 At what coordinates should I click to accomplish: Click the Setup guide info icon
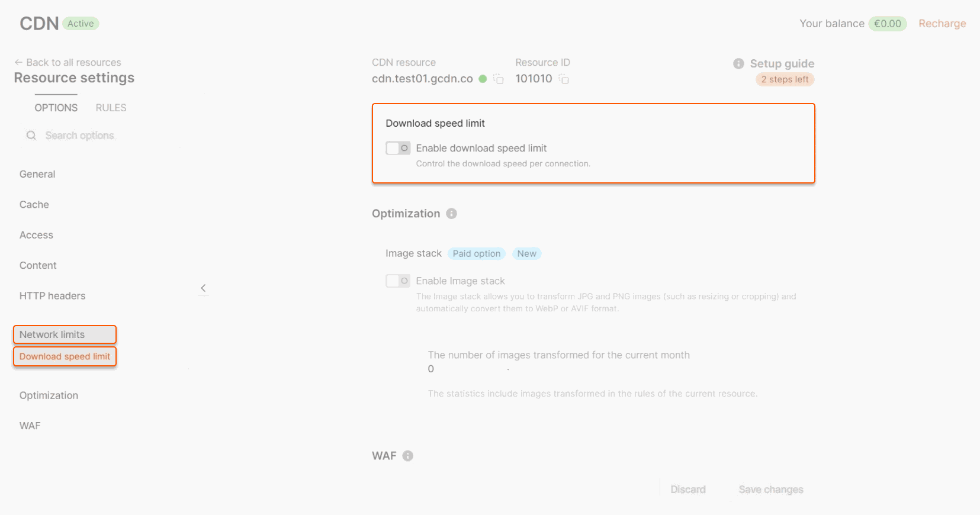(x=738, y=63)
